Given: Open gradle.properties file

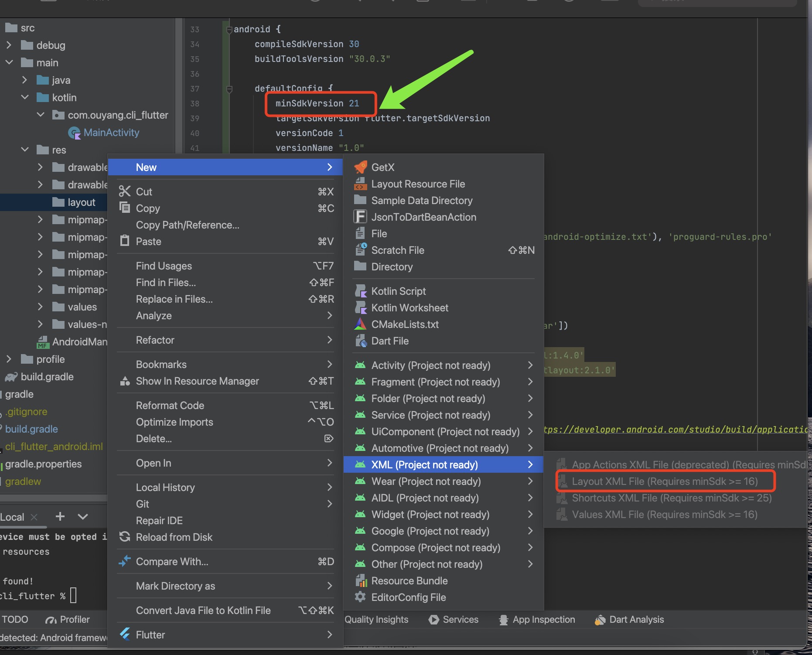Looking at the screenshot, I should (x=43, y=464).
